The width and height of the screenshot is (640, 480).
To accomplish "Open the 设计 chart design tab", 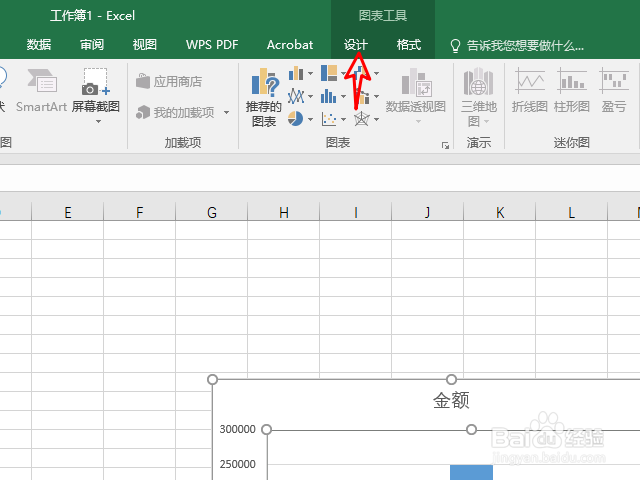I will (x=356, y=44).
